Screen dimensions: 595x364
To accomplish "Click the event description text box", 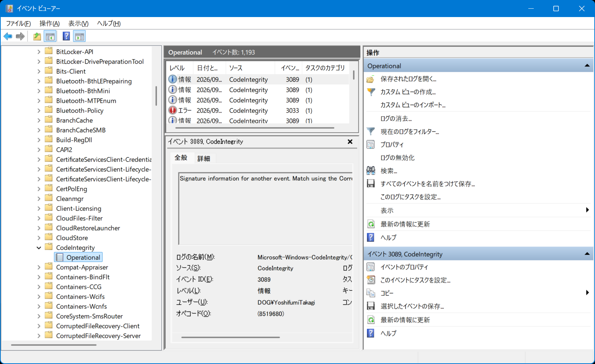I will click(265, 208).
